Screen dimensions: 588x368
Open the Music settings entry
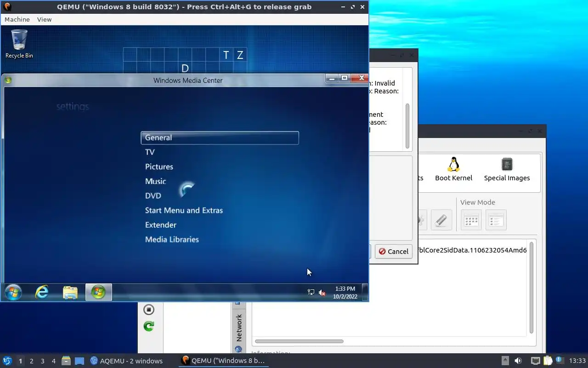pos(155,181)
